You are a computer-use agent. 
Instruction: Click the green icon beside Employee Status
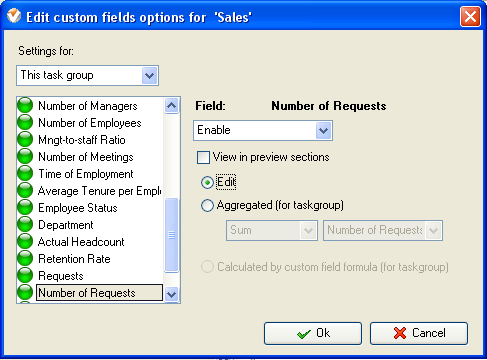(25, 207)
